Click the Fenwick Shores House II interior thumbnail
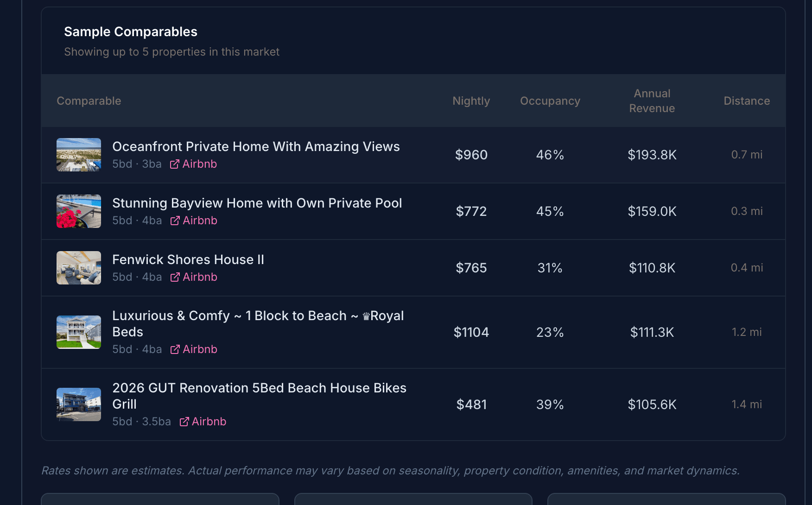Screen dimensions: 812x505 tap(78, 267)
